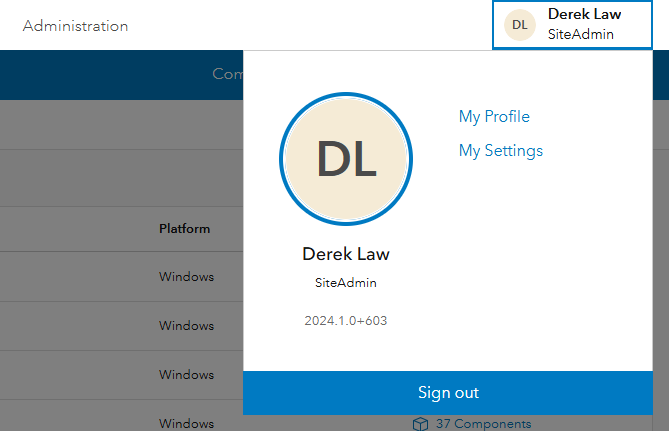Click the Platform column header

[x=184, y=229]
